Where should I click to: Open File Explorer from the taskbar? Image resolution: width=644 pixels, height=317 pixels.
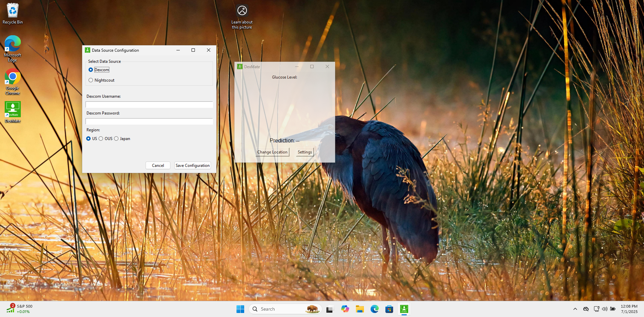[x=360, y=309]
